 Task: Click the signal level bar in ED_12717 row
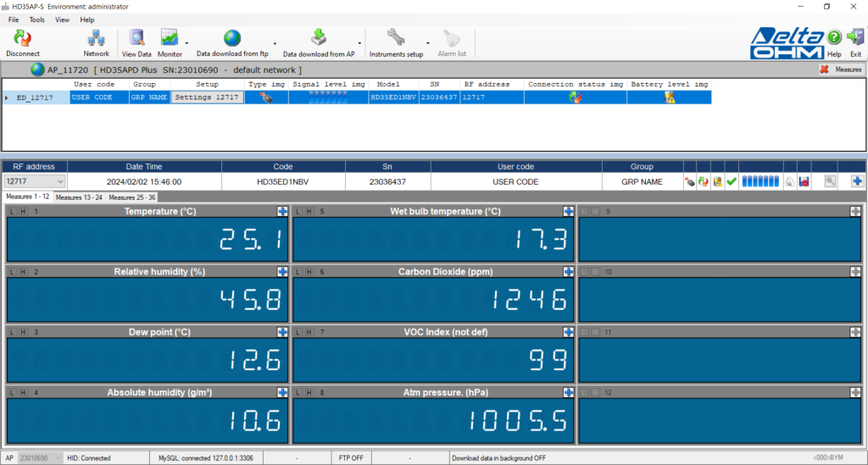[x=328, y=97]
